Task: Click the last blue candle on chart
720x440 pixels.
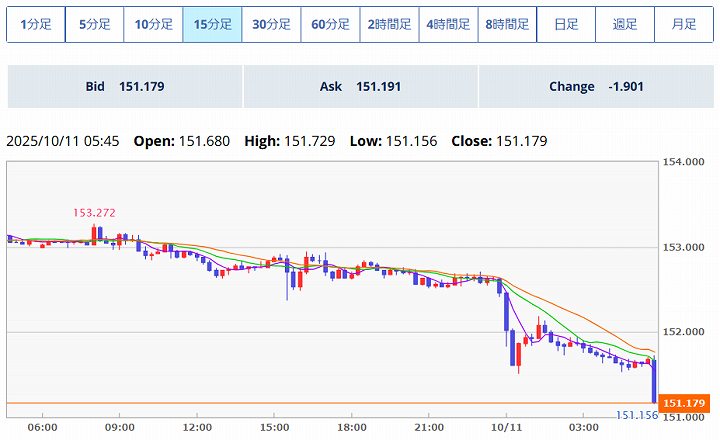Action: coord(653,382)
